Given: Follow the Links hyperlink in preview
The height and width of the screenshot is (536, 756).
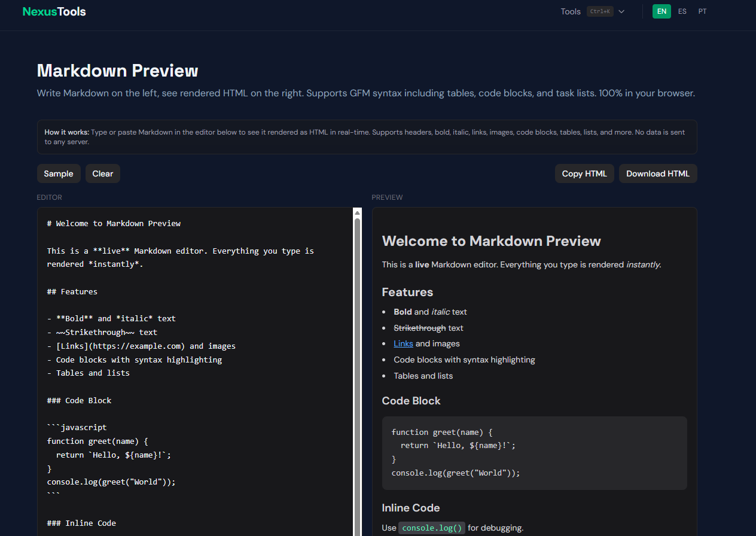Looking at the screenshot, I should click(403, 343).
